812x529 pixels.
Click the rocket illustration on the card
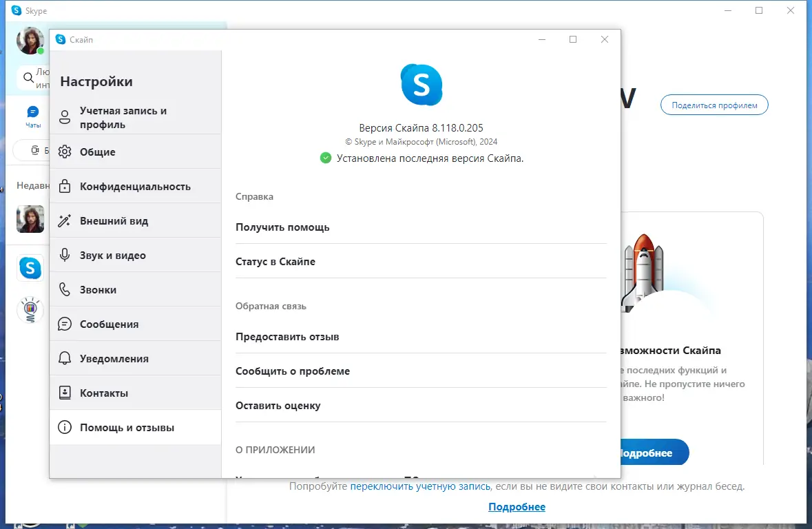click(x=642, y=273)
